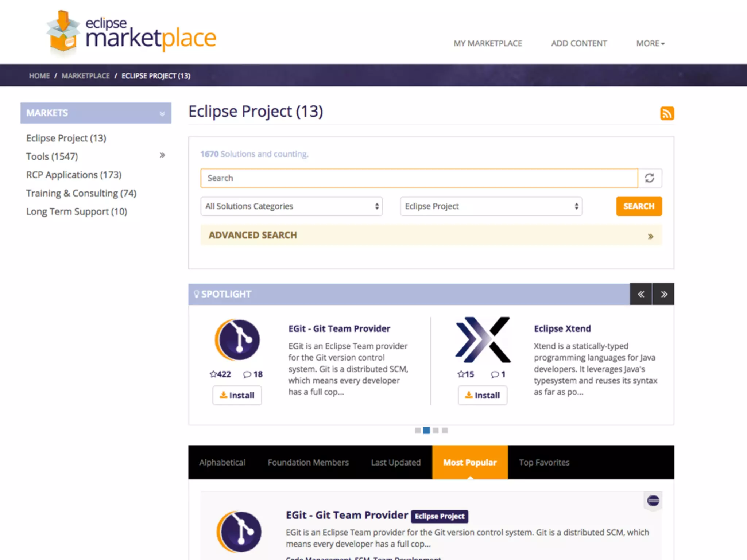The image size is (747, 560).
Task: Open the All Solutions Categories dropdown
Action: (291, 206)
